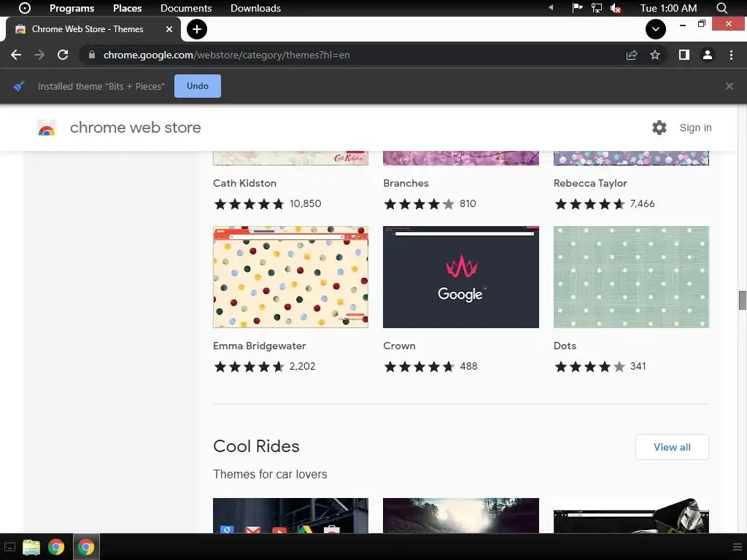Open the tab search dropdown
The height and width of the screenshot is (560, 747).
tap(656, 29)
